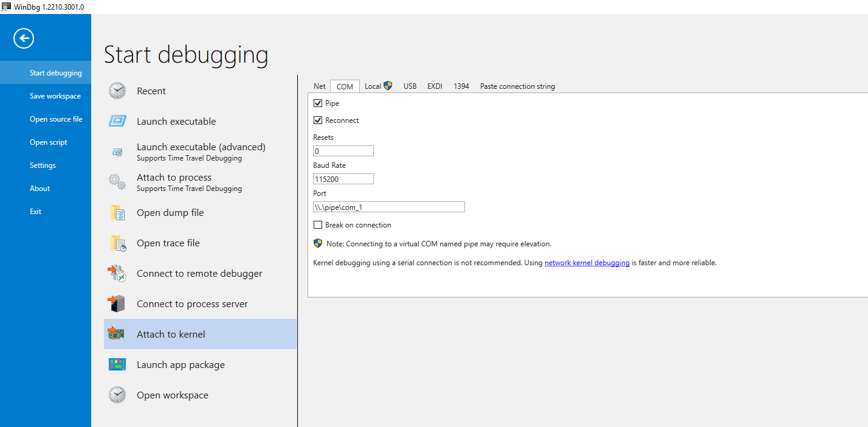Click the Baud Rate input field

[343, 179]
